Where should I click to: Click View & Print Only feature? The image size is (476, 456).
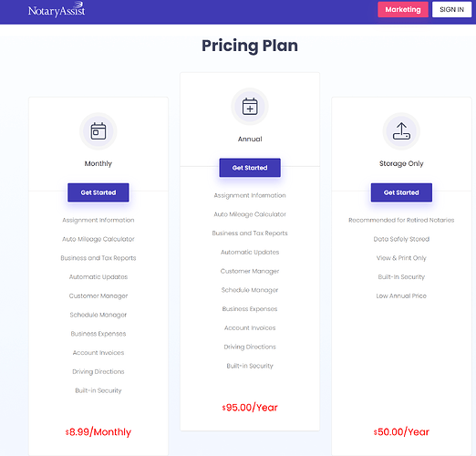[x=401, y=258]
